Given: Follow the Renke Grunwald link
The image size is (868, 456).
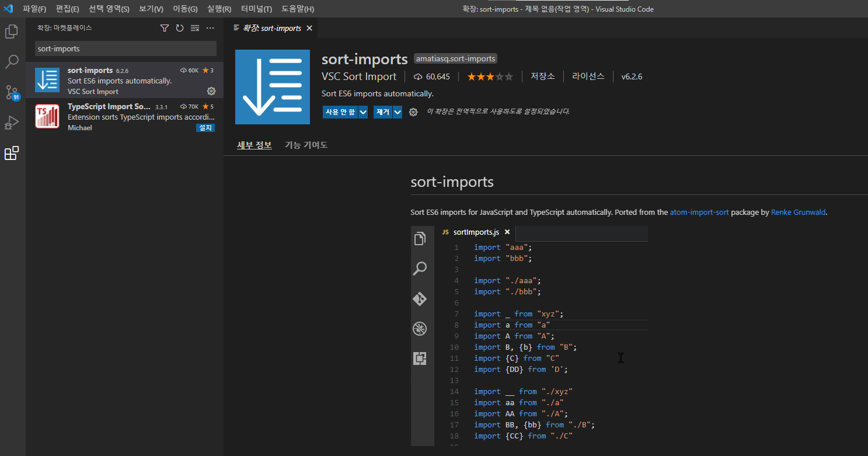Looking at the screenshot, I should click(798, 213).
